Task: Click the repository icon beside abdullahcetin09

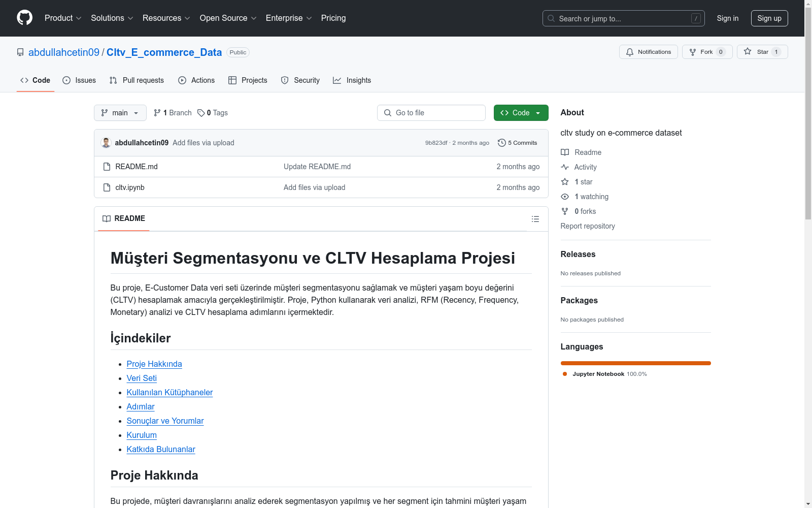Action: (20, 52)
